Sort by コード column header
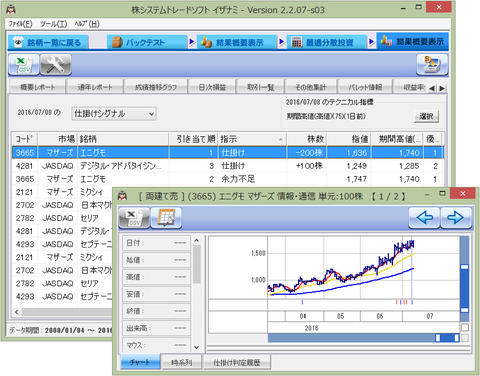Viewport: 480px width, 376px height. tap(25, 139)
